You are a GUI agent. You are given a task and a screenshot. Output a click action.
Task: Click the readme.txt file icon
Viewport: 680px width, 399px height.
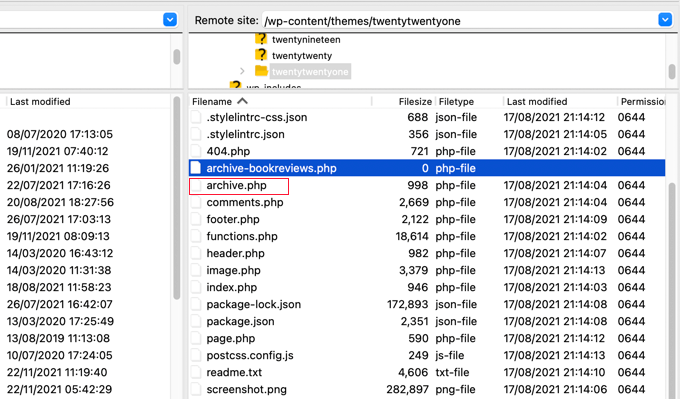click(196, 372)
